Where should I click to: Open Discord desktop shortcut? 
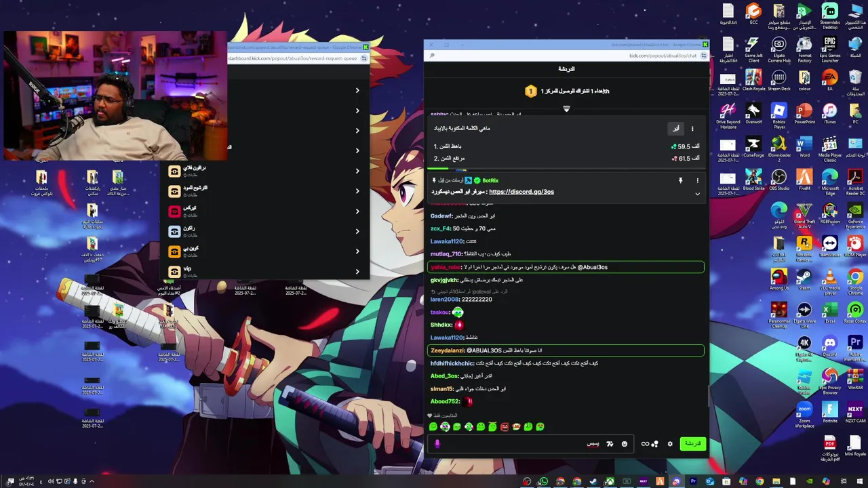coord(829,346)
